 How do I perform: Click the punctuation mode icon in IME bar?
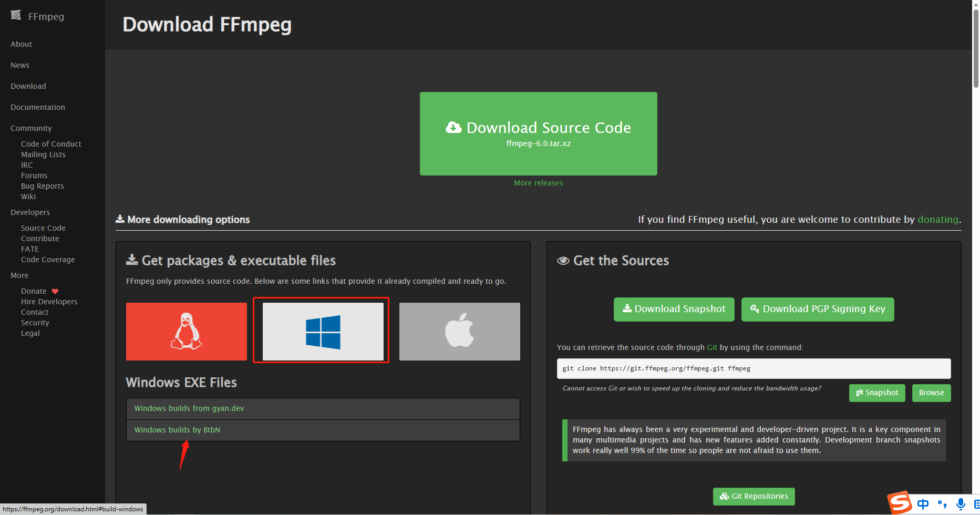coord(942,504)
